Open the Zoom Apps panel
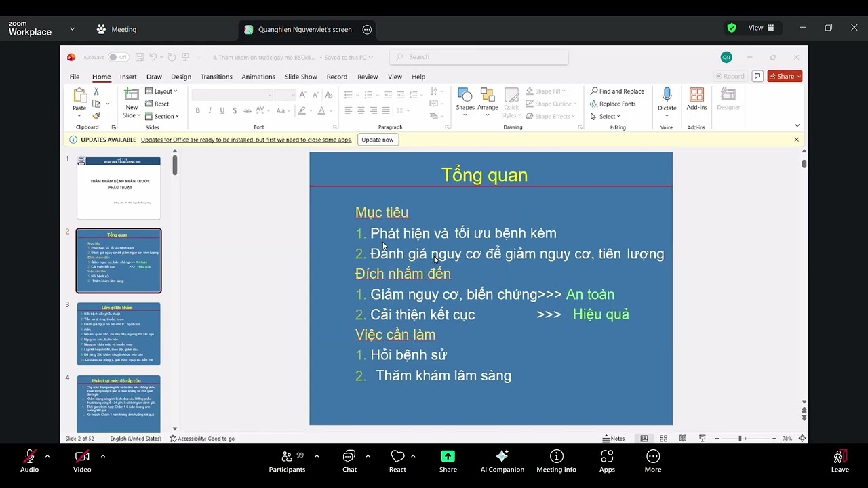 (607, 461)
